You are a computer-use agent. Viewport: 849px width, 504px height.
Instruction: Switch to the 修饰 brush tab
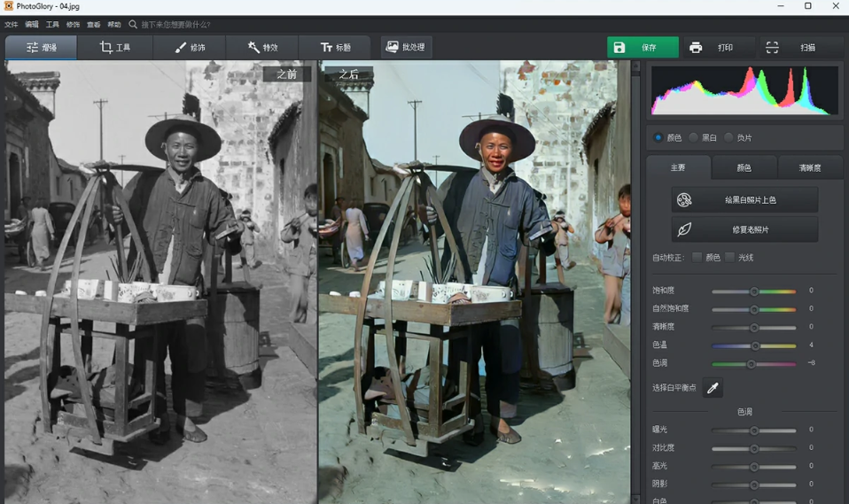[x=190, y=48]
